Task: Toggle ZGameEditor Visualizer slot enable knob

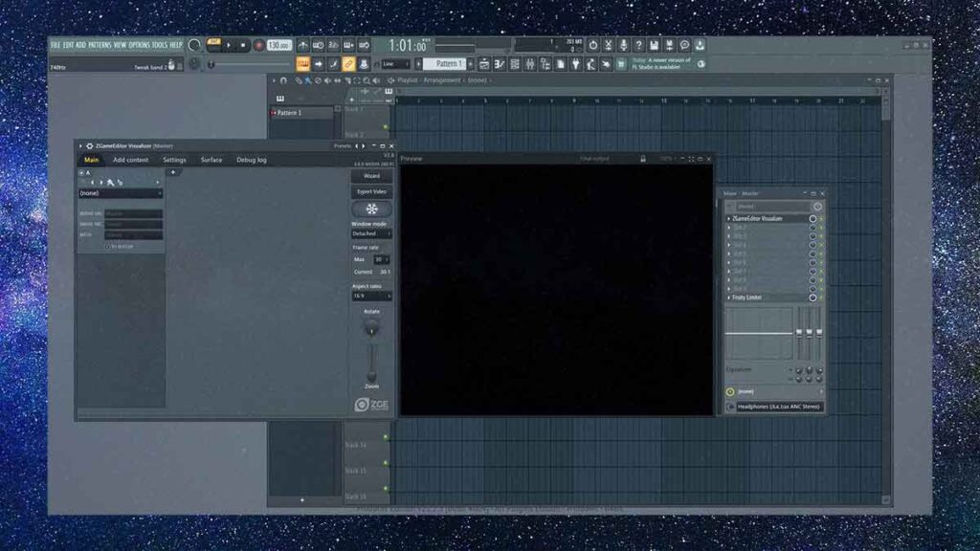Action: 813,219
